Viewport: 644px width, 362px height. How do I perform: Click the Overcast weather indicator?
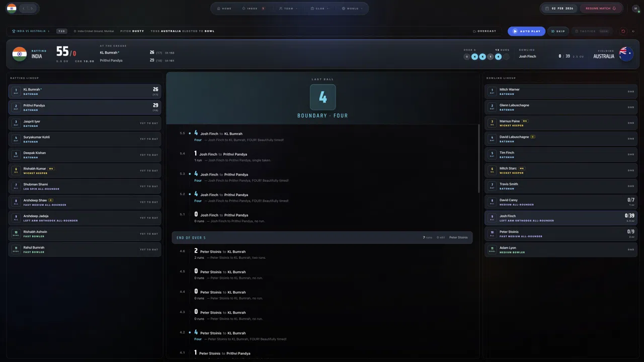(x=485, y=31)
